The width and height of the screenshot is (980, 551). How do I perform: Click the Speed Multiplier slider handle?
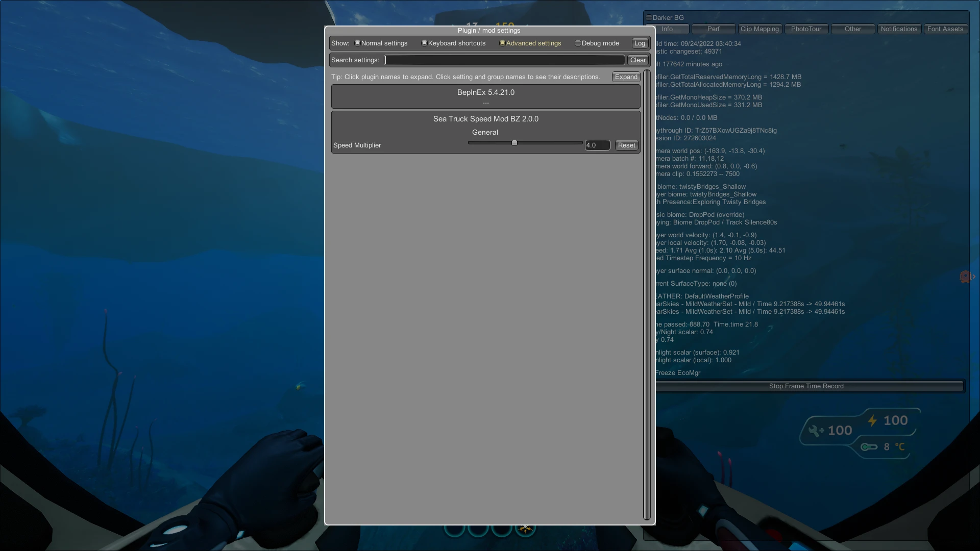[x=514, y=143]
